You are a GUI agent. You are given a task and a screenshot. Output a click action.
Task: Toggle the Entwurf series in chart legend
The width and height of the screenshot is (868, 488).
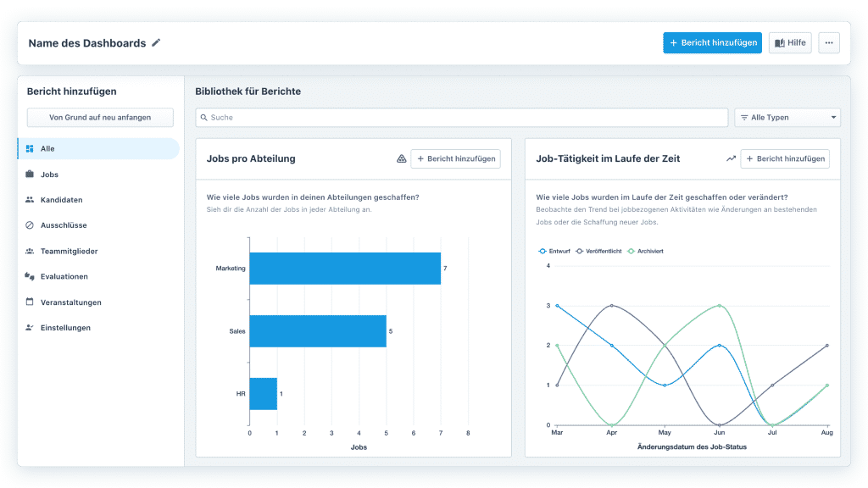[554, 251]
